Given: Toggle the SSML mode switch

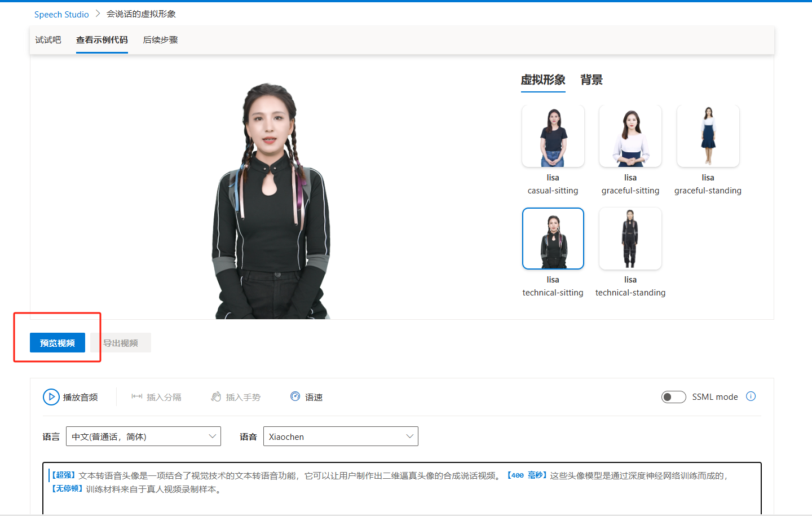Looking at the screenshot, I should 674,397.
